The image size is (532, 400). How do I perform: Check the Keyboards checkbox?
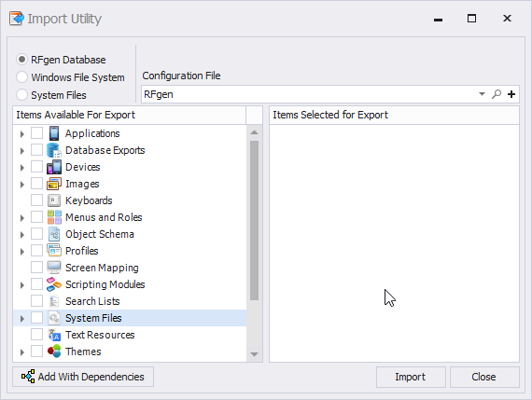(36, 200)
